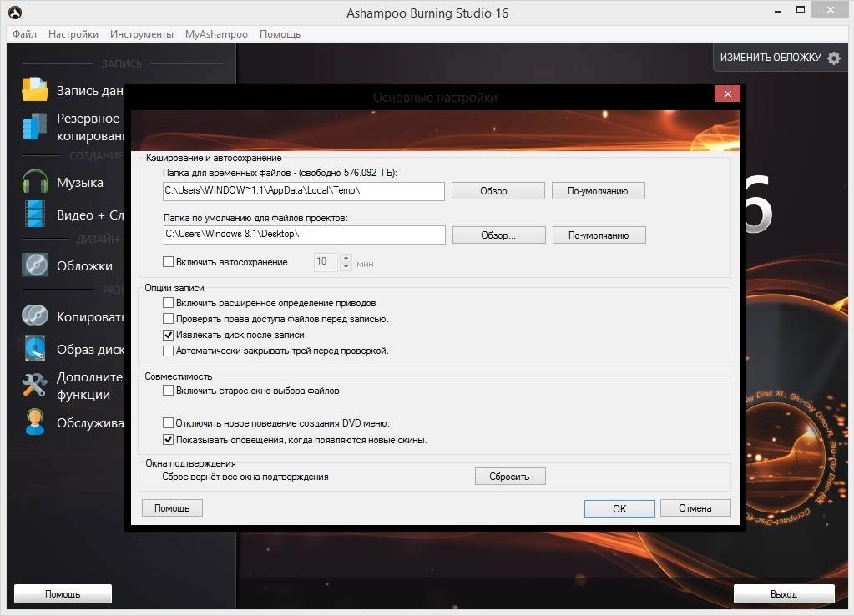854x616 pixels.
Task: Increase the autosave minutes with the up arrow
Action: point(346,258)
